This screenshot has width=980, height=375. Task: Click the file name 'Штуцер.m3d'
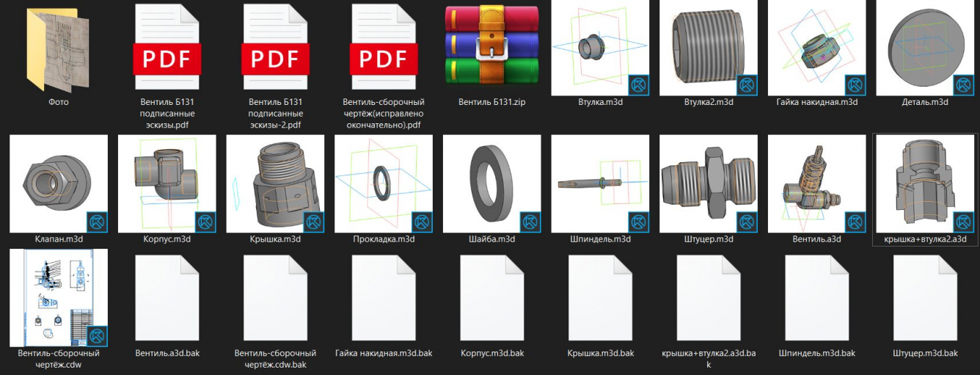click(709, 239)
